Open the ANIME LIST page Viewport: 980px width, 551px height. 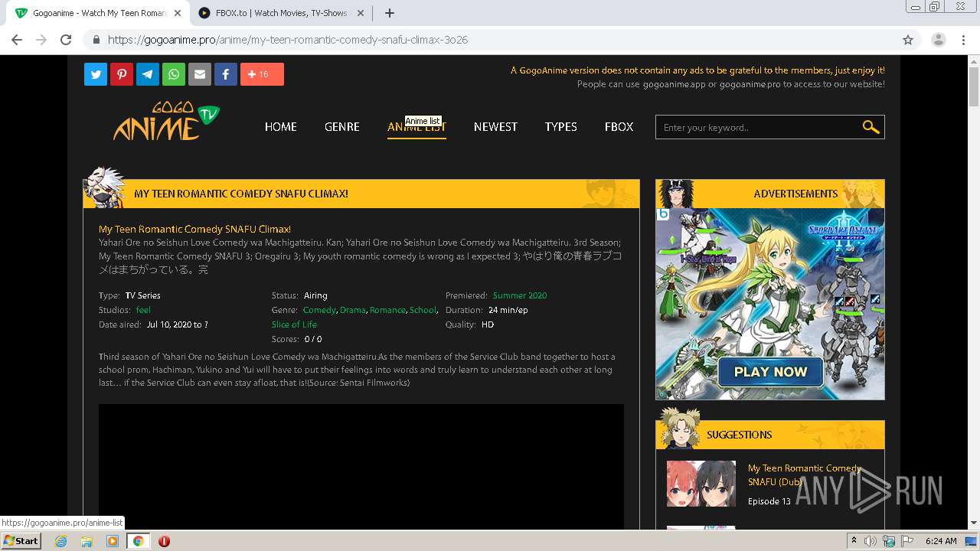416,127
